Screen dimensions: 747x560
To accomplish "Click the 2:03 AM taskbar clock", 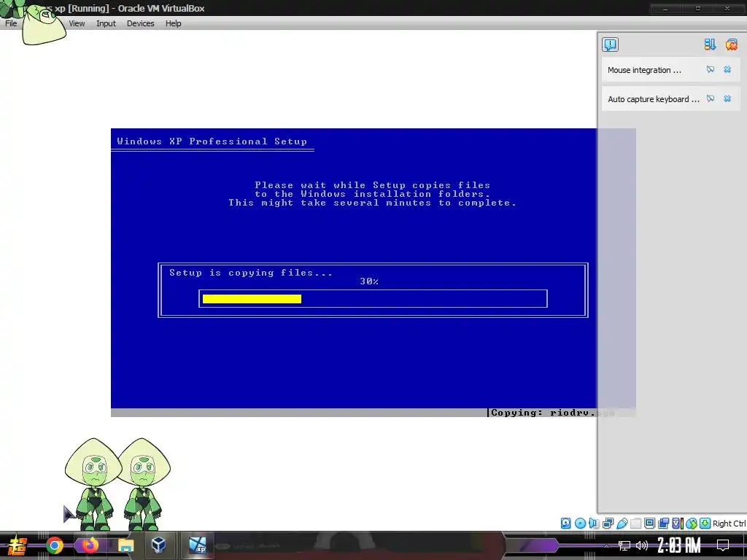I will [x=679, y=545].
